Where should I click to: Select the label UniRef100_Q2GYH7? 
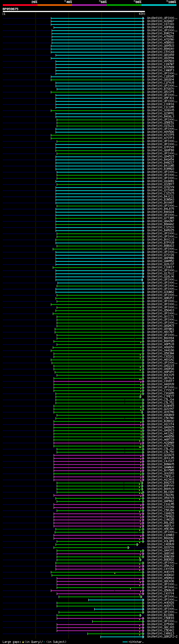pyautogui.click(x=161, y=409)
